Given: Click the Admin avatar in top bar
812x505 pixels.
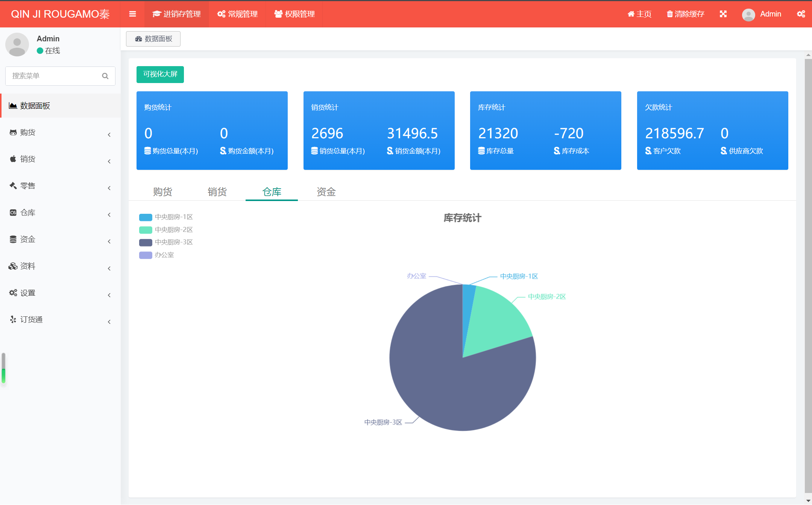Looking at the screenshot, I should pyautogui.click(x=748, y=15).
